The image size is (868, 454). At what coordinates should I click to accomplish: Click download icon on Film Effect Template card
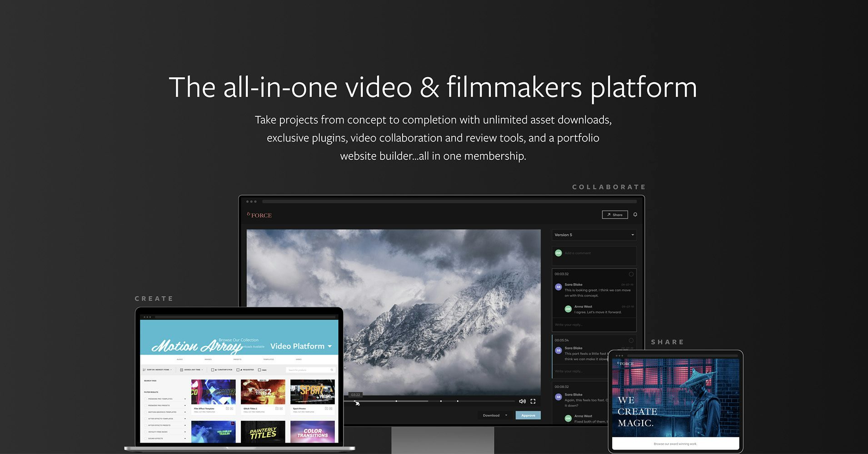[232, 409]
